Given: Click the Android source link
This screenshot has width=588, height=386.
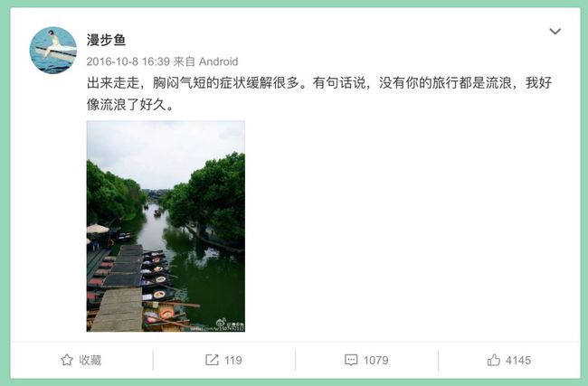Looking at the screenshot, I should tap(218, 61).
